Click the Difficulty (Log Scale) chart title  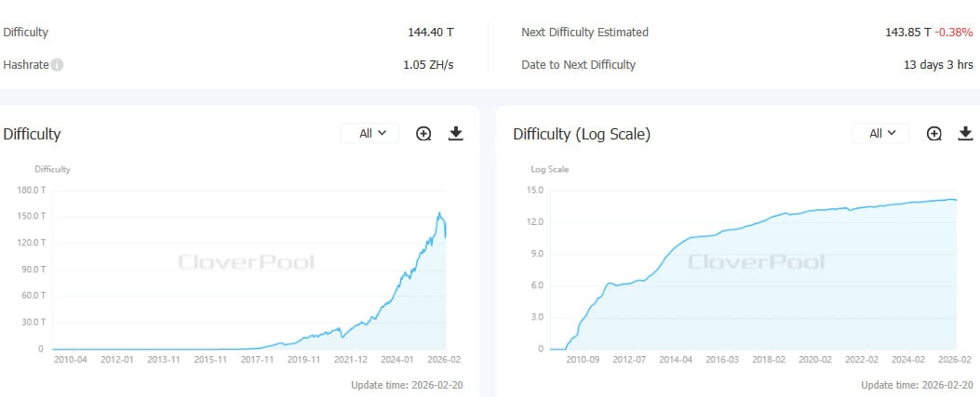582,135
